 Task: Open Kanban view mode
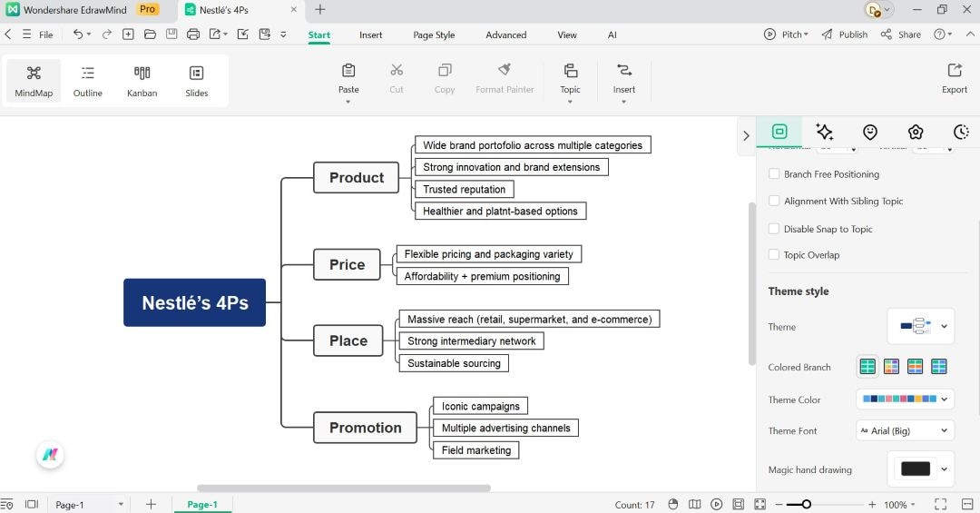[142, 81]
